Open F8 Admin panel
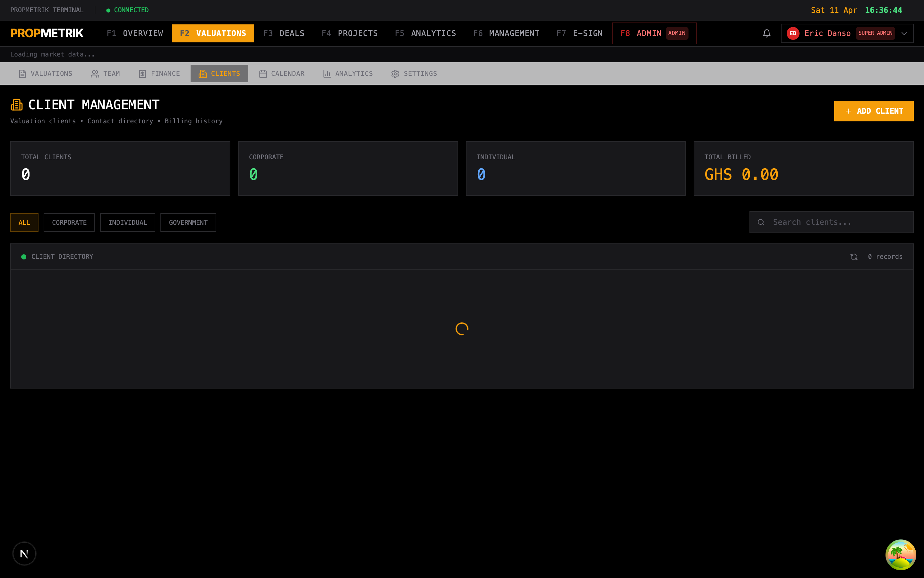Viewport: 924px width, 578px height. tap(654, 33)
